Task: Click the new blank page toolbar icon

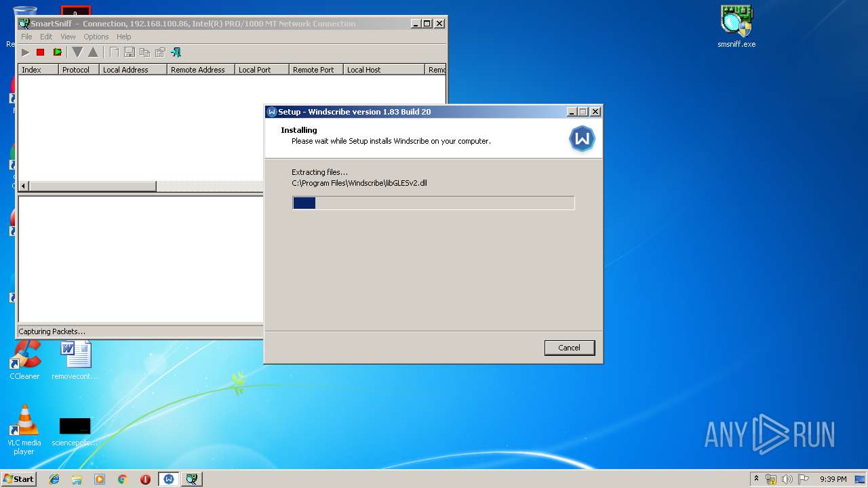Action: point(114,52)
